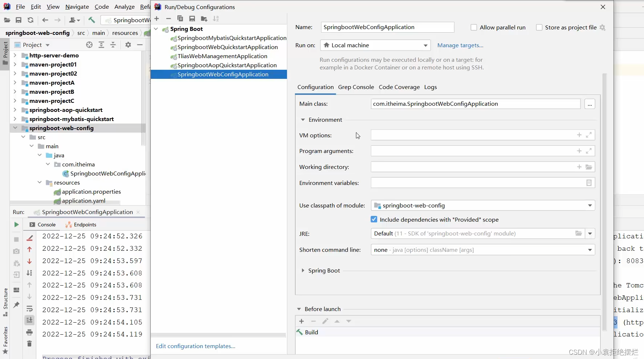Close SpringbootWebConfigApplication run tab

click(x=138, y=212)
